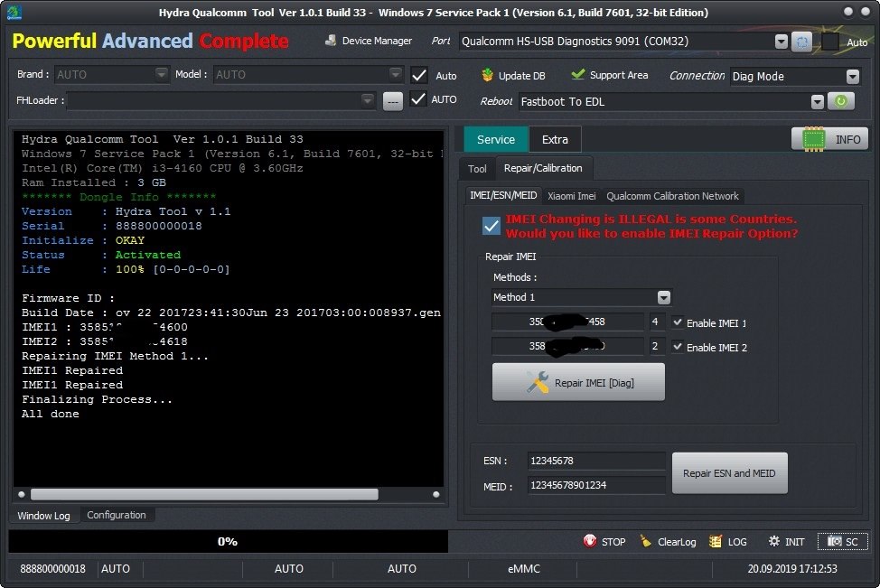
Task: Click the Hydra app icon in title bar
Action: [x=14, y=13]
